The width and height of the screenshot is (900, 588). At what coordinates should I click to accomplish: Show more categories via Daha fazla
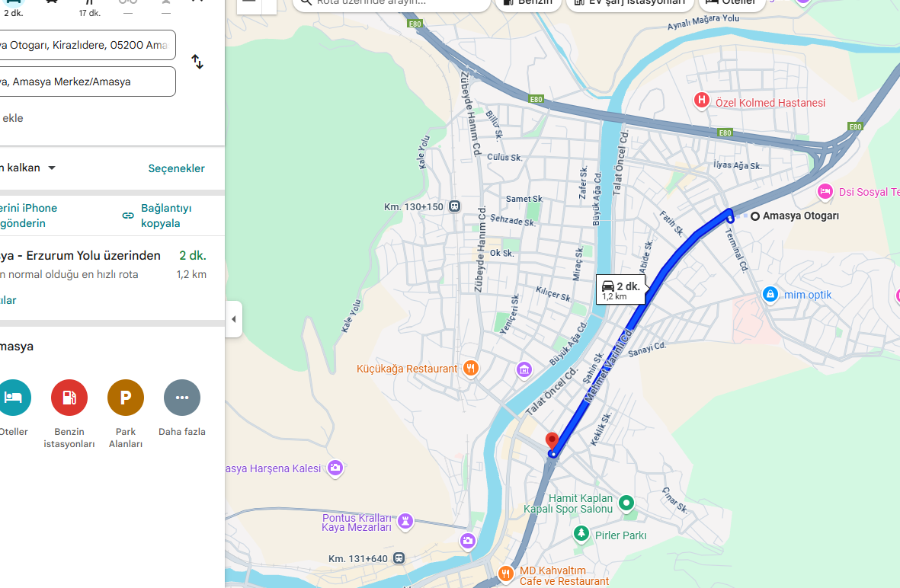tap(182, 398)
